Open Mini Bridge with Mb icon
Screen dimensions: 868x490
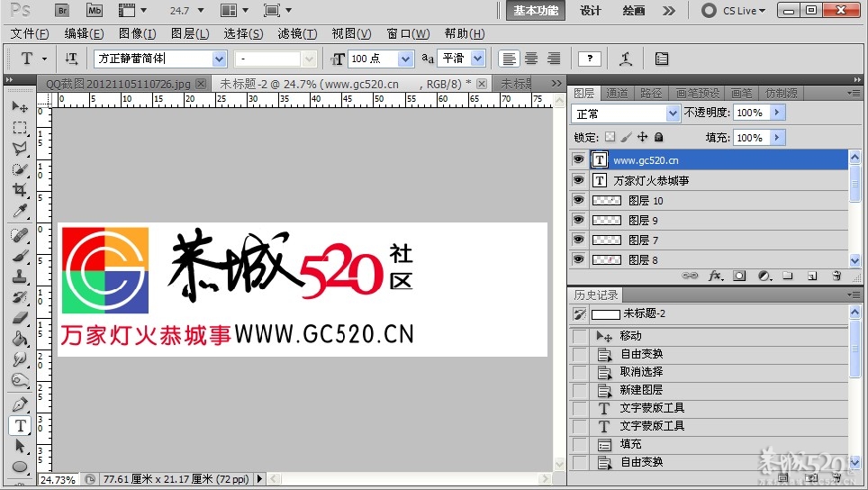click(x=95, y=11)
